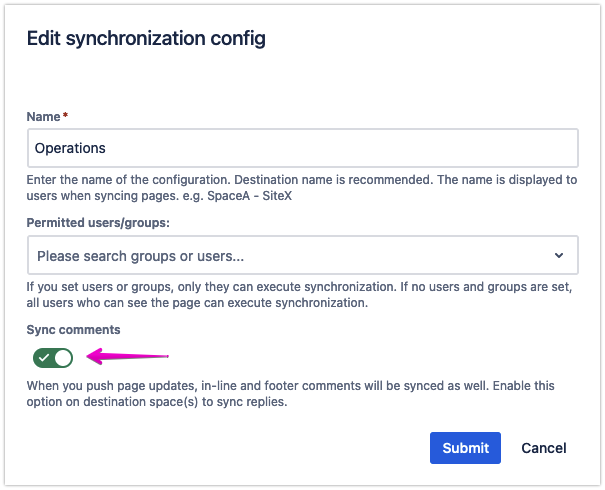Click the description below Sync comments toggle
Image resolution: width=605 pixels, height=490 pixels.
tap(300, 393)
